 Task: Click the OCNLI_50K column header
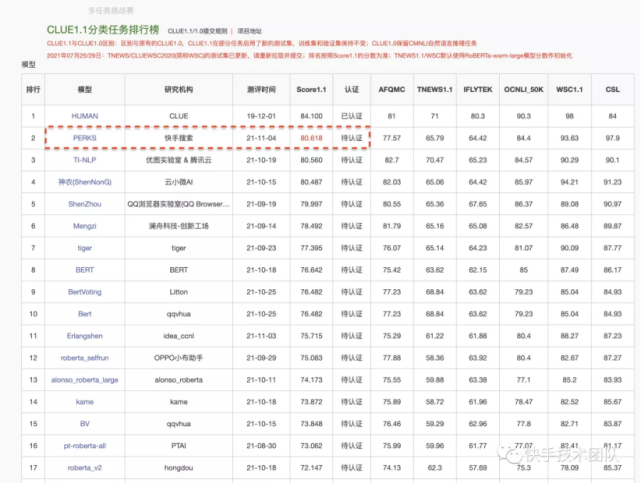[x=524, y=89]
